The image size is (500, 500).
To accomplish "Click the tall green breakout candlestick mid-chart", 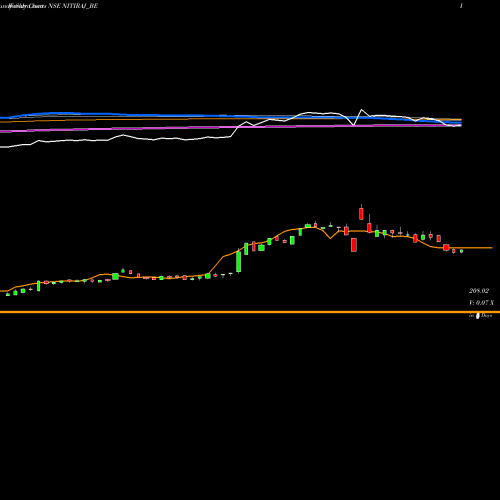I will coord(239,261).
